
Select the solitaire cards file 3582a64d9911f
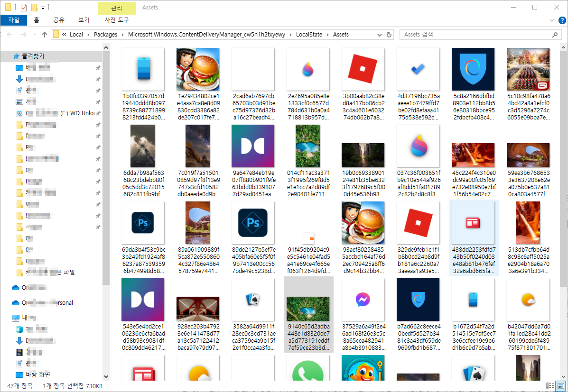(x=253, y=315)
